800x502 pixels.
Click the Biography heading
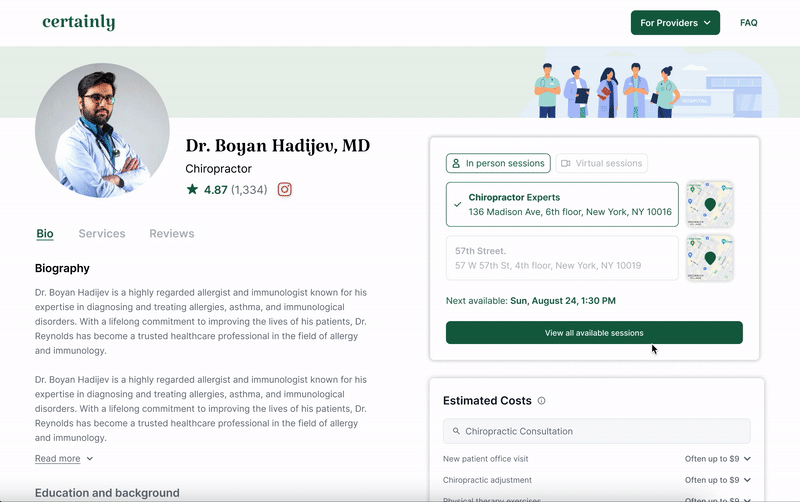[x=62, y=268]
